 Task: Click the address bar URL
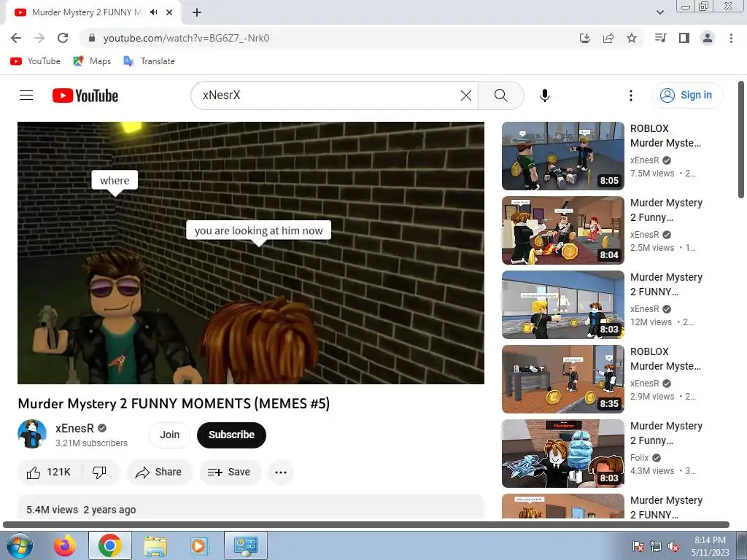click(x=186, y=38)
